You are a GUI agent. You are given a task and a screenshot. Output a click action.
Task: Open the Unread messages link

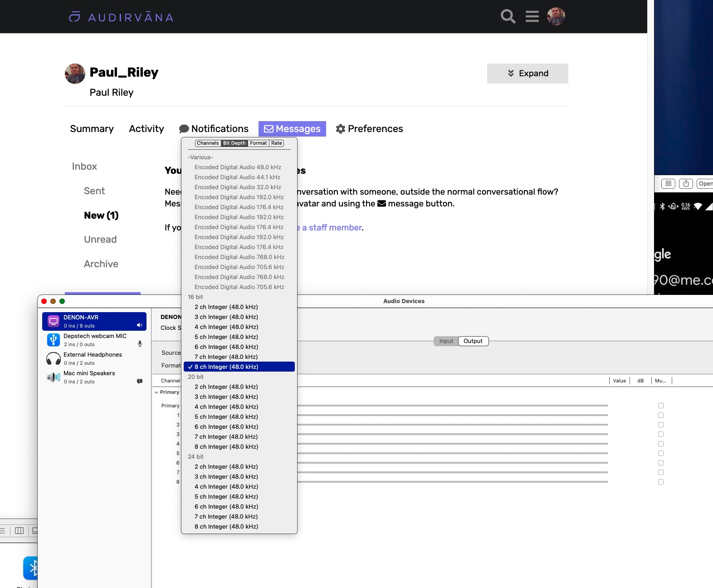100,240
